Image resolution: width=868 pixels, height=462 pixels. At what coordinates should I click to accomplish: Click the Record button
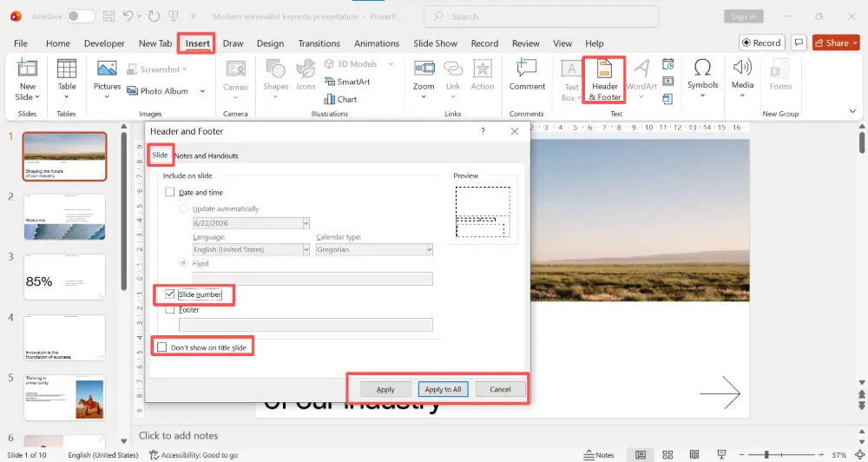pos(762,43)
